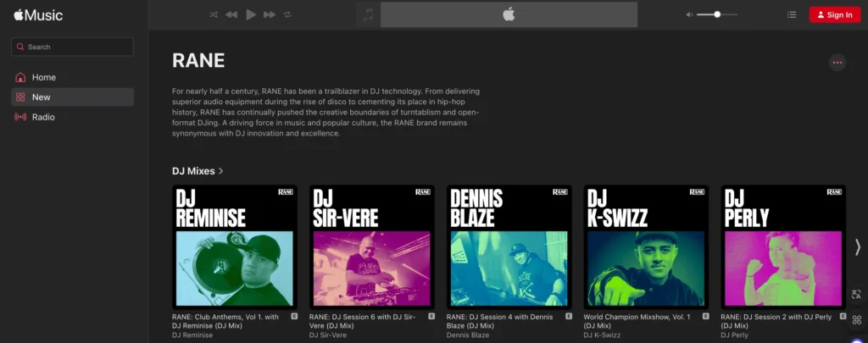Start playback with the play button
The width and height of the screenshot is (868, 343).
(251, 15)
